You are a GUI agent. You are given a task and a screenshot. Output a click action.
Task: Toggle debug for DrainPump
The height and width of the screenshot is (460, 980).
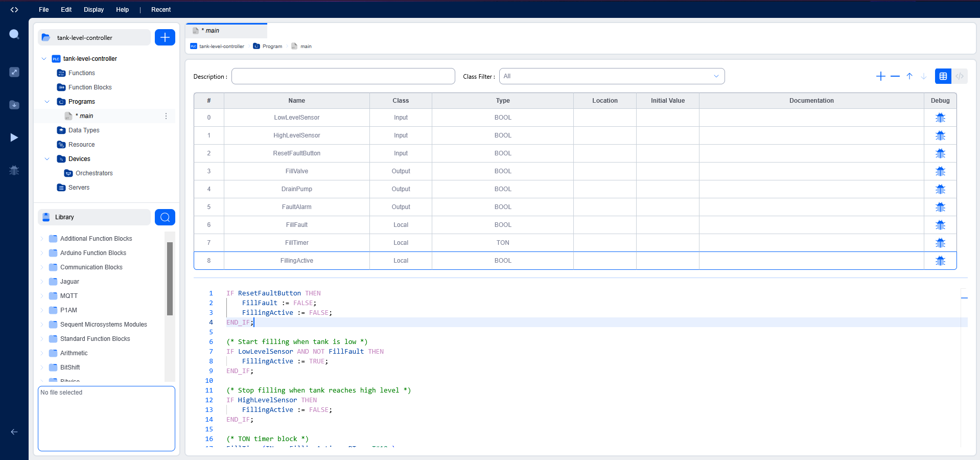[x=940, y=189]
